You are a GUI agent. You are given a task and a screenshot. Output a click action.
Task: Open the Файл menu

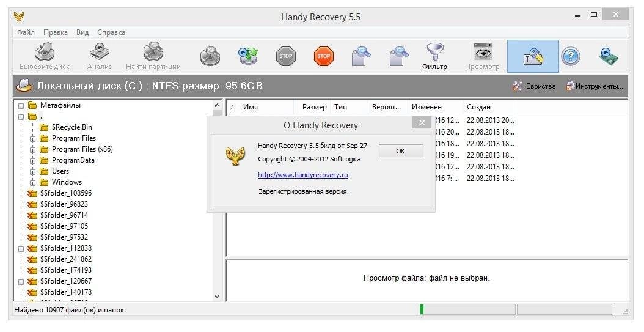point(26,32)
